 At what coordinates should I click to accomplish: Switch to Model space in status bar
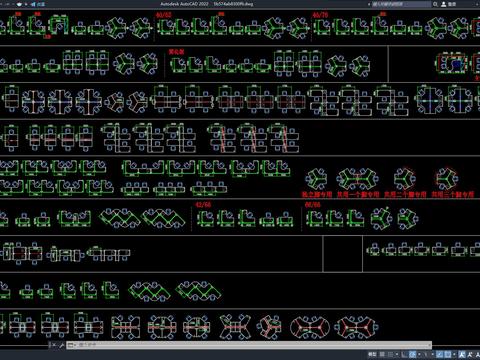pyautogui.click(x=372, y=354)
